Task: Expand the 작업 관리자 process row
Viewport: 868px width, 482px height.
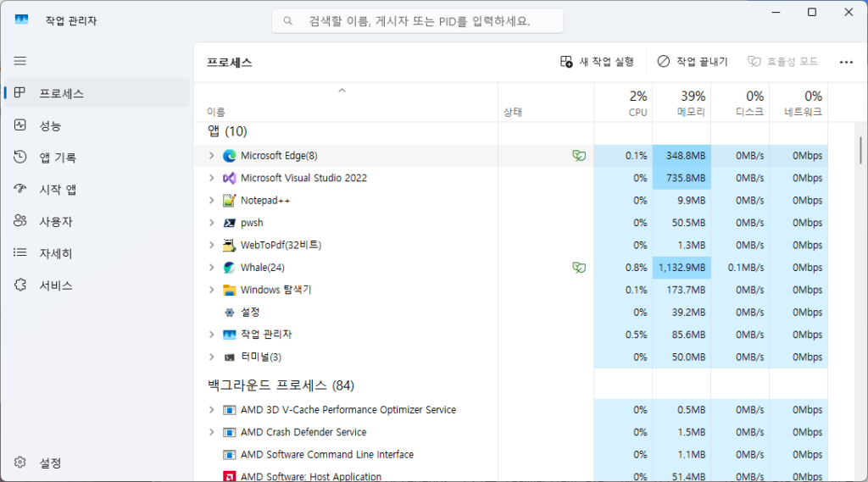Action: pos(211,335)
